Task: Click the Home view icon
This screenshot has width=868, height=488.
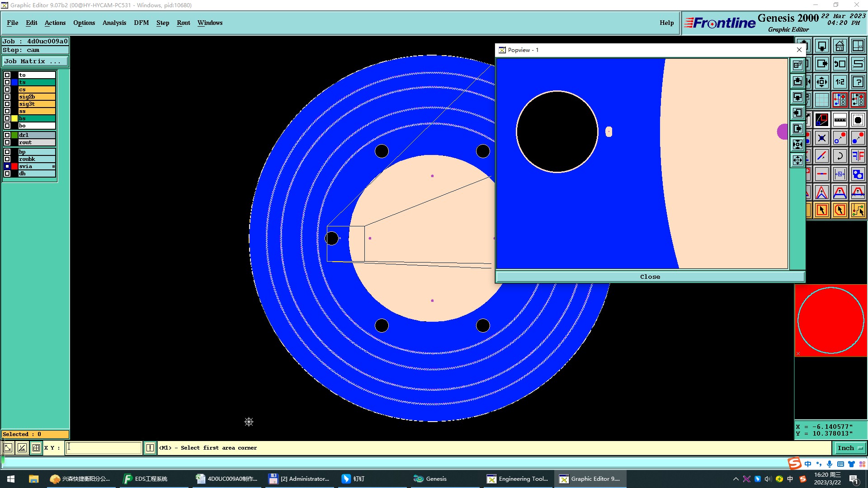Action: point(840,46)
